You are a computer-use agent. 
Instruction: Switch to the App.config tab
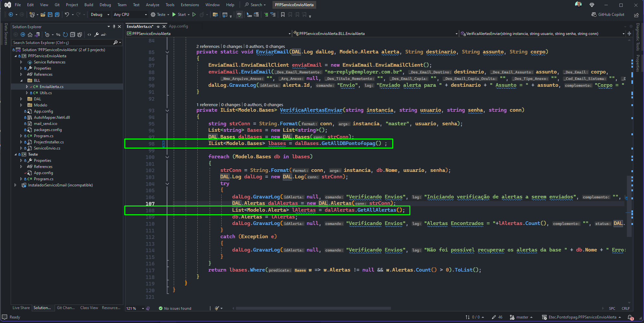(178, 27)
